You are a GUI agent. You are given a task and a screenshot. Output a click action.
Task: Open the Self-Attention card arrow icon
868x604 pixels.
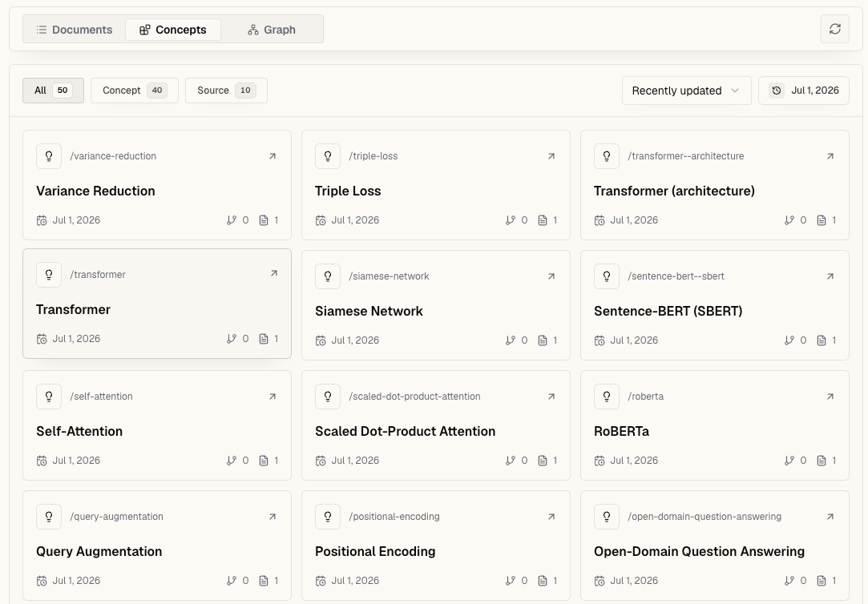273,397
